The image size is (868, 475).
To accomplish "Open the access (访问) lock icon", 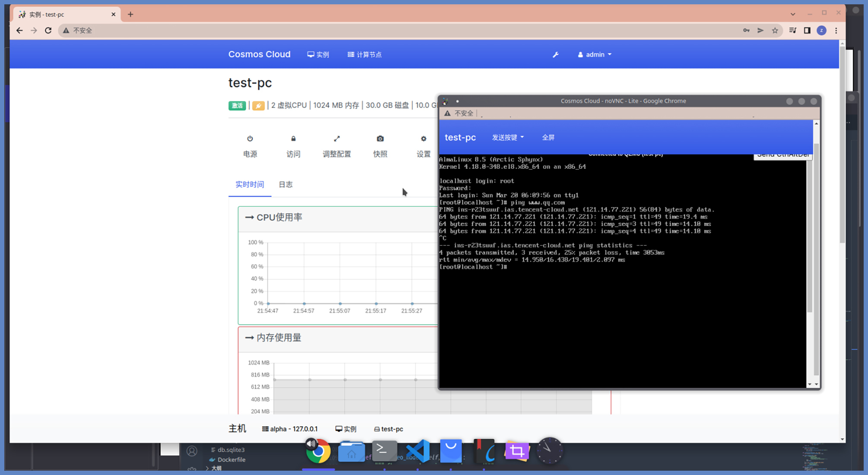I will tap(293, 139).
